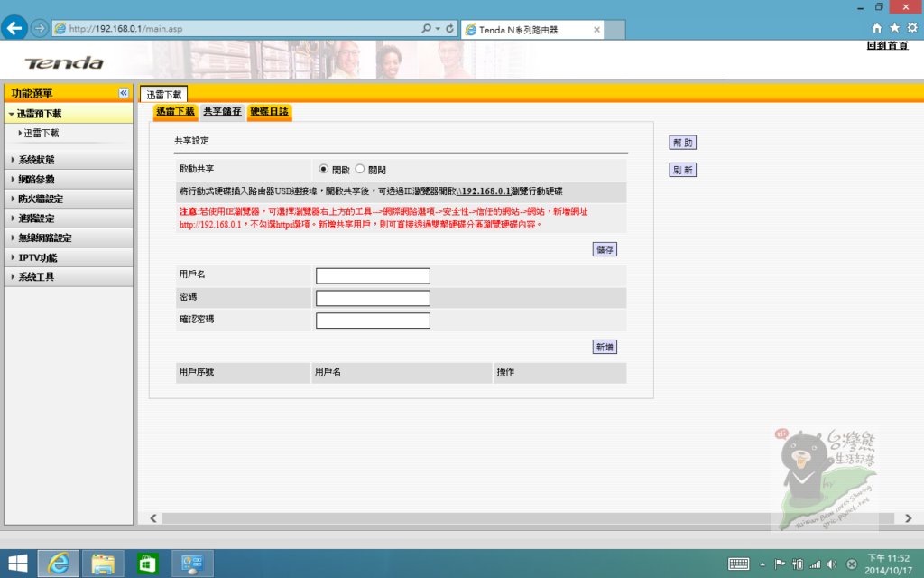
Task: Close the Tenda N series router tab
Action: pyautogui.click(x=596, y=30)
